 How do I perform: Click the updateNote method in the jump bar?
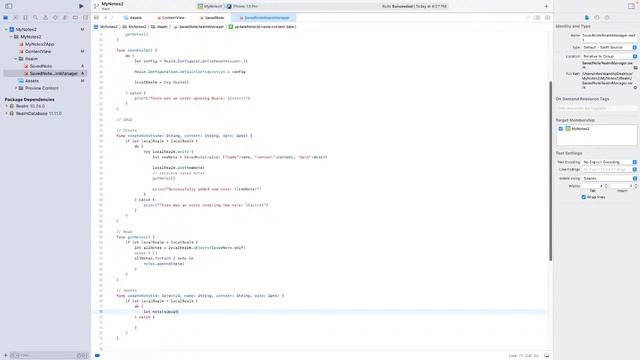click(262, 27)
